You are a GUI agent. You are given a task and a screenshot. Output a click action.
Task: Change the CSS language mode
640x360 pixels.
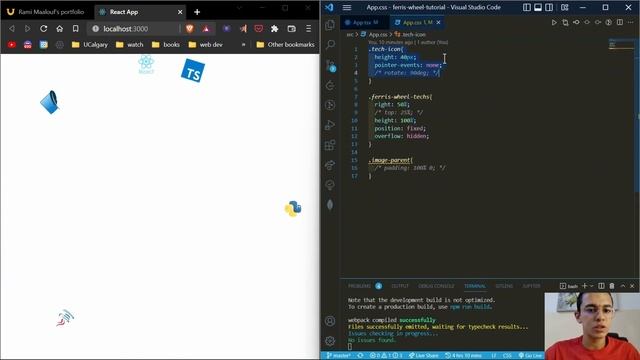click(x=507, y=356)
